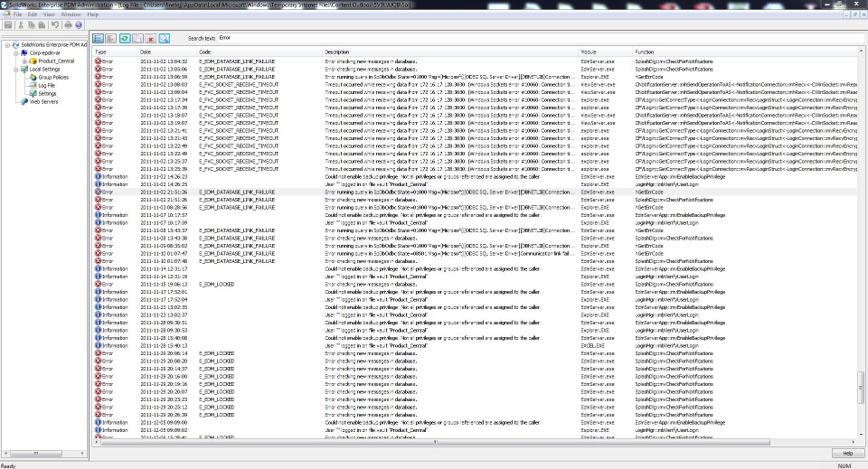Click the Product_Central vault icon
This screenshot has height=469, width=868.
33,61
